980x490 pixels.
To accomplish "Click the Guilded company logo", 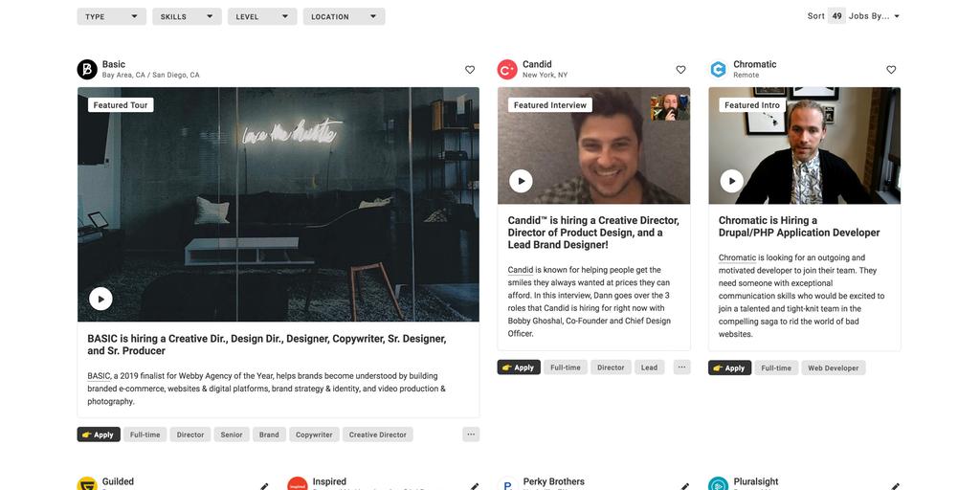I will click(87, 484).
